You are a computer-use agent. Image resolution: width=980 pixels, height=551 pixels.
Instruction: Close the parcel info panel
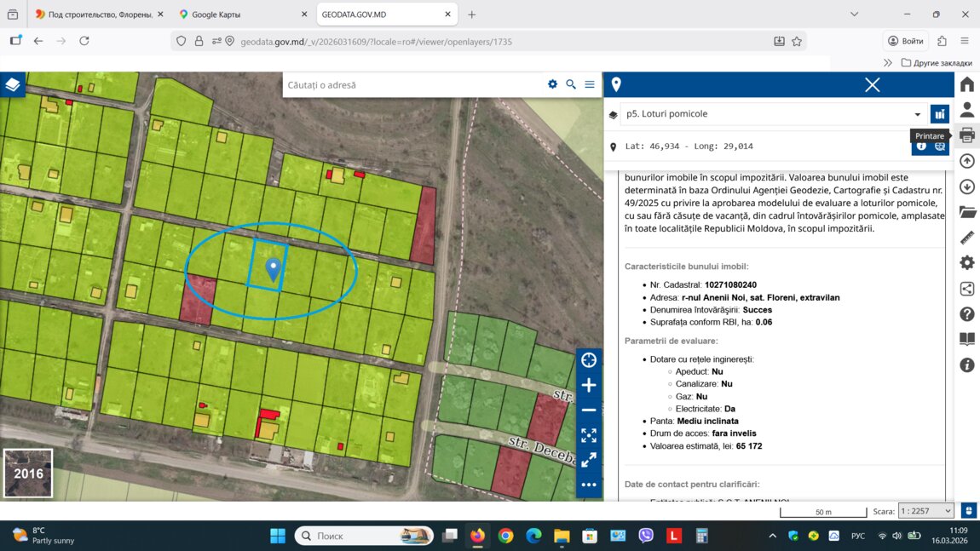point(872,84)
